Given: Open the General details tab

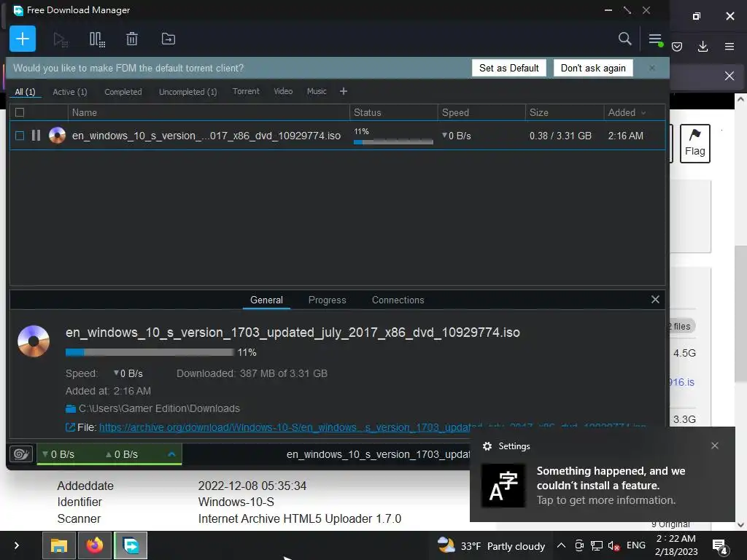Looking at the screenshot, I should [x=266, y=300].
